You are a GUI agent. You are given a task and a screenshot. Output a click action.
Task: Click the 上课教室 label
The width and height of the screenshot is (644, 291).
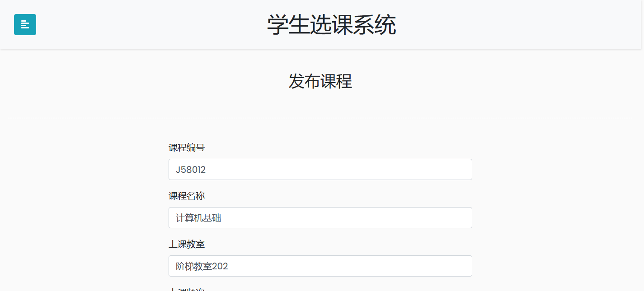click(x=187, y=244)
